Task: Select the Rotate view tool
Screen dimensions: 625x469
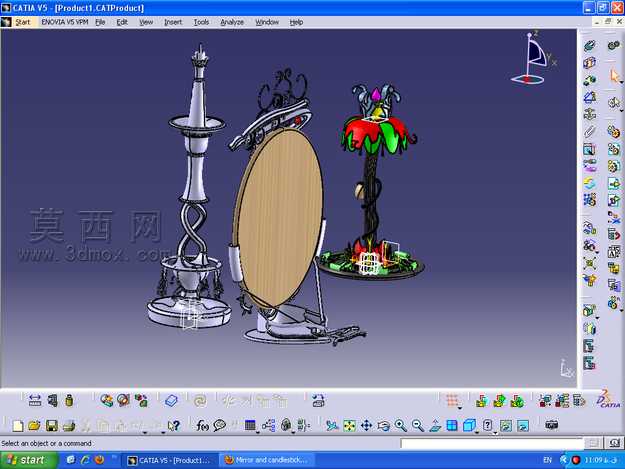Action: [x=383, y=426]
